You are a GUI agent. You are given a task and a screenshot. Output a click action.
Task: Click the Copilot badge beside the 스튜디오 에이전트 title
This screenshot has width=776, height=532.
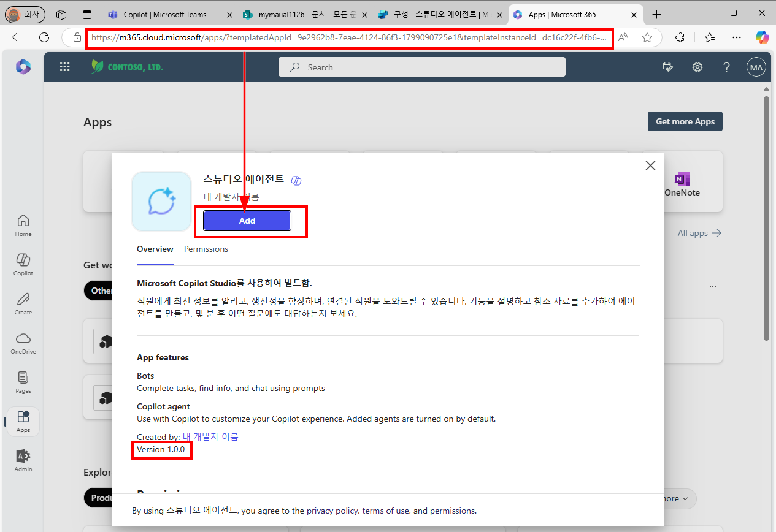(x=296, y=180)
